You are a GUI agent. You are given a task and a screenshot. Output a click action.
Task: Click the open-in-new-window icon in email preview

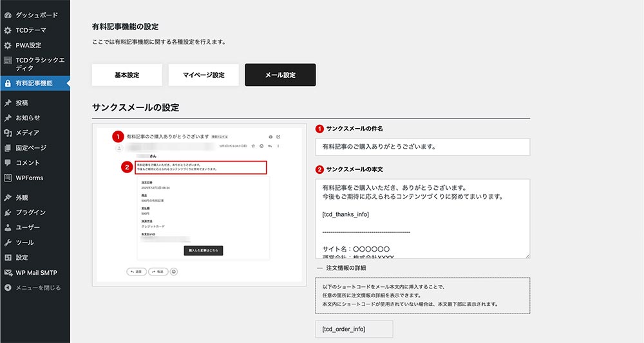[x=278, y=137]
